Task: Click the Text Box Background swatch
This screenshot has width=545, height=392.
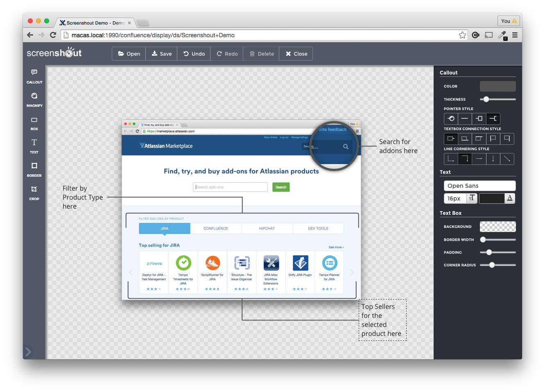Action: [498, 227]
